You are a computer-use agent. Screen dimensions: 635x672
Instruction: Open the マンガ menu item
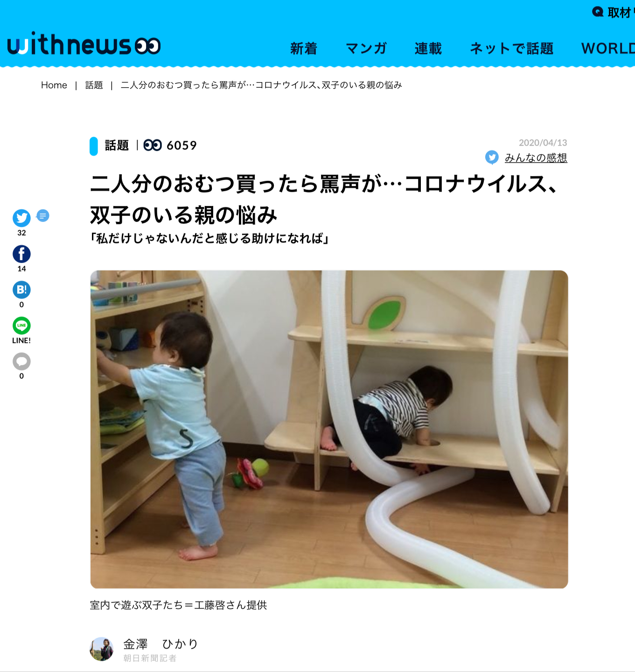click(366, 48)
